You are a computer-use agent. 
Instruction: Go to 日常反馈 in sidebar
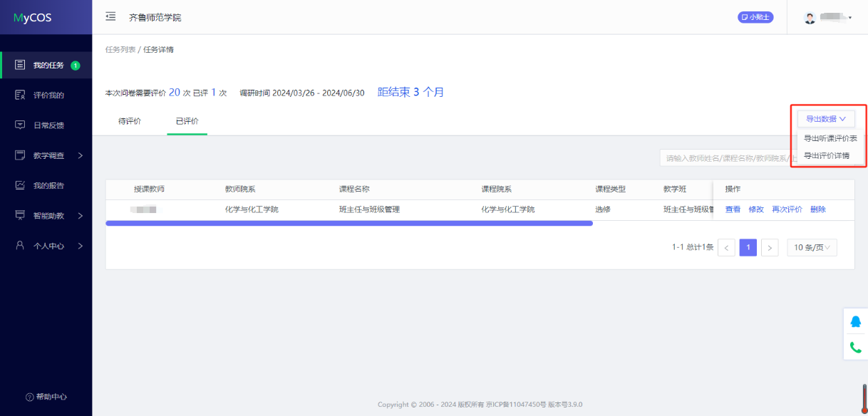[48, 125]
